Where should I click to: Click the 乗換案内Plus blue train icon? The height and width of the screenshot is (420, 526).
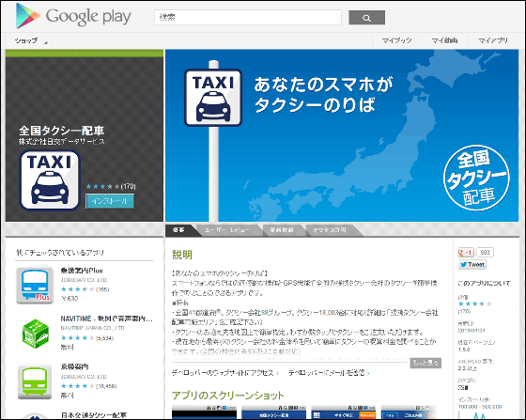(x=35, y=286)
